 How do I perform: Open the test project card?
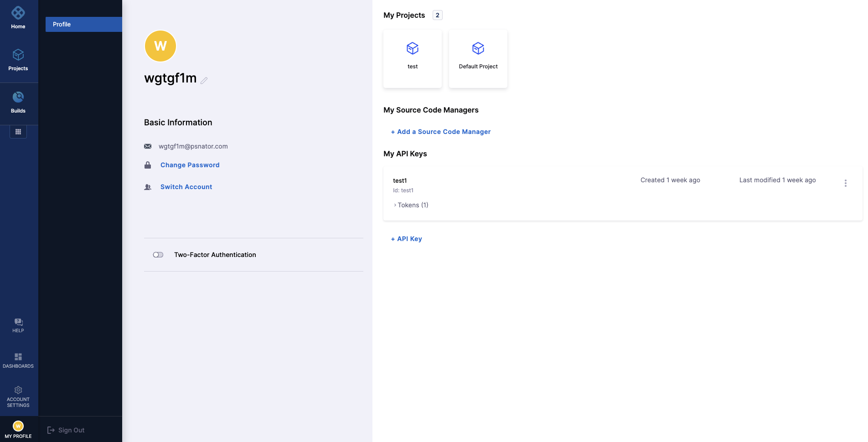coord(412,59)
